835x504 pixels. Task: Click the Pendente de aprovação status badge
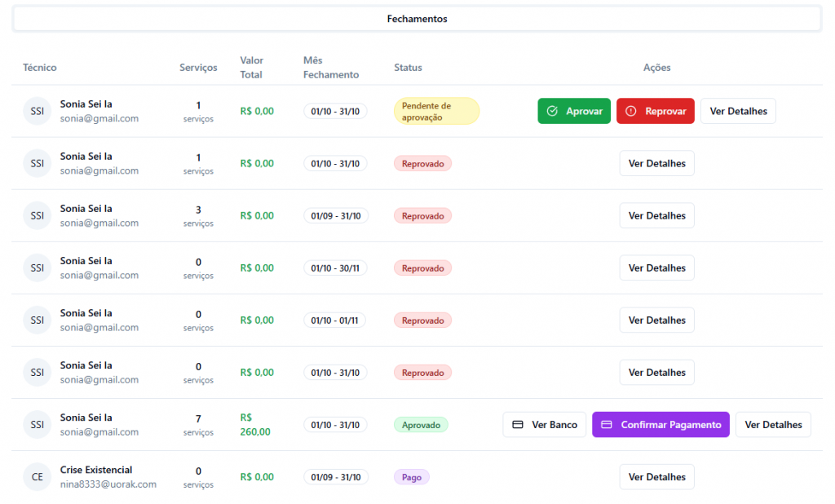click(x=436, y=112)
